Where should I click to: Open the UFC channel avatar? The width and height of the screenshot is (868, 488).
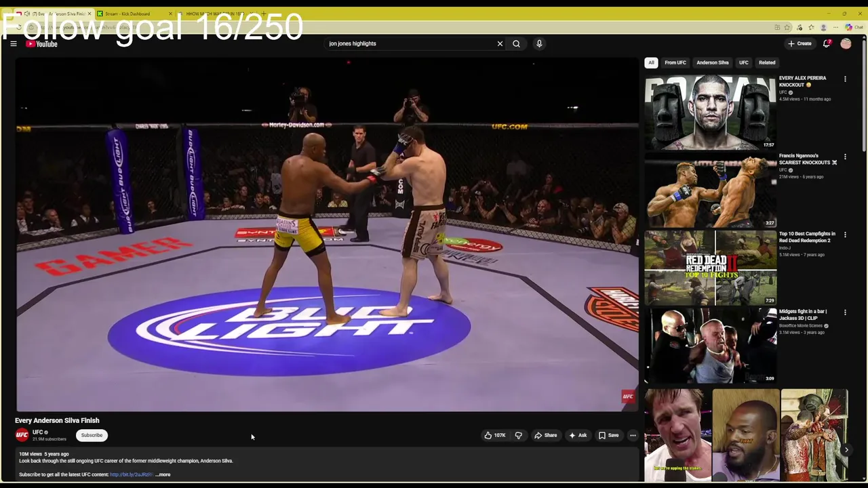pos(22,435)
